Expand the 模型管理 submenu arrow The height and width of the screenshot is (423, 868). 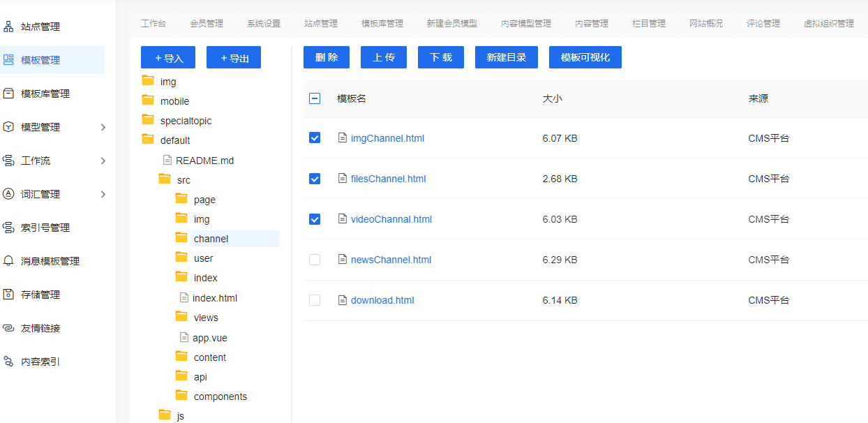coord(103,127)
